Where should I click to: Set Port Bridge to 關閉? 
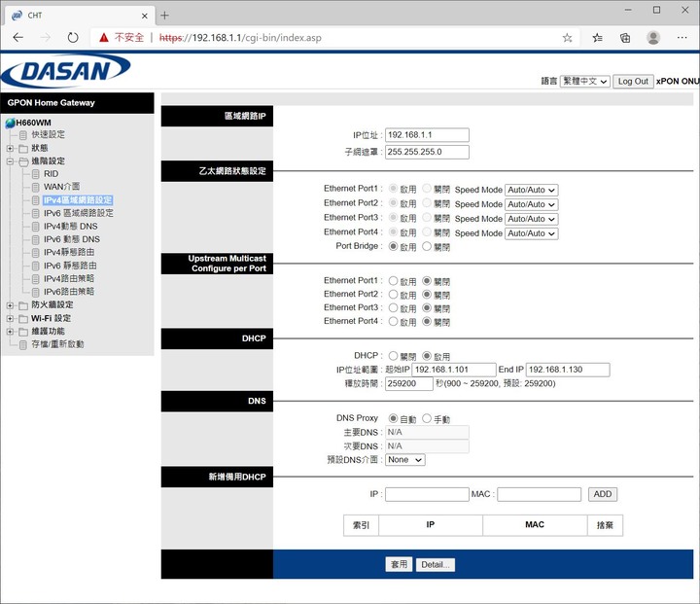(427, 246)
